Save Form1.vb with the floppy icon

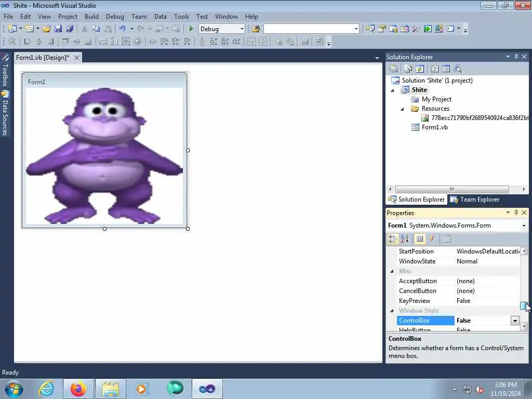tap(58, 29)
